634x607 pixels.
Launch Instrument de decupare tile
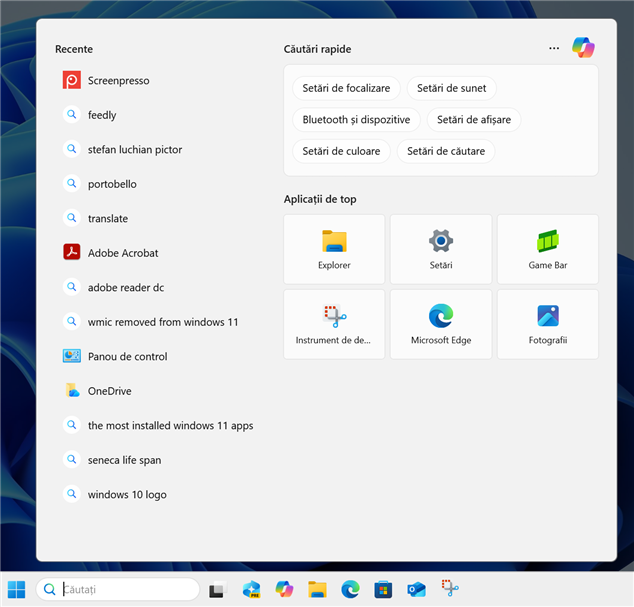(x=334, y=324)
